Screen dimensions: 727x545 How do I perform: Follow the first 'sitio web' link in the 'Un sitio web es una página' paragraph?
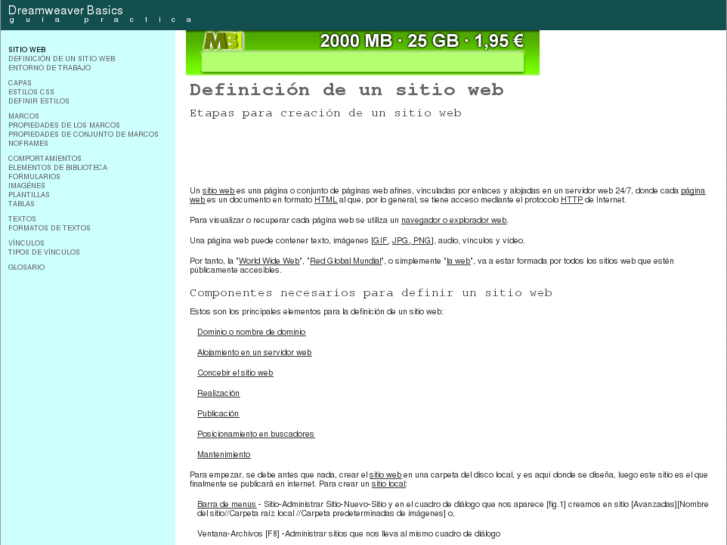pyautogui.click(x=218, y=191)
